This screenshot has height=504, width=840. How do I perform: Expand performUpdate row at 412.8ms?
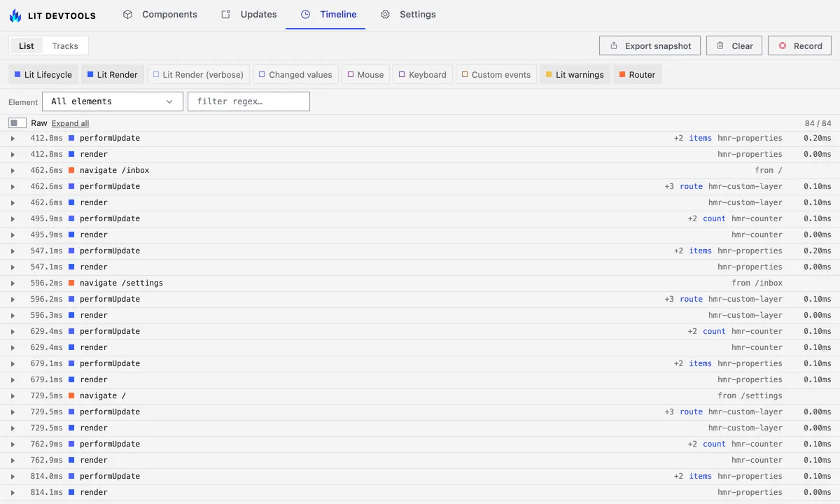coord(13,138)
